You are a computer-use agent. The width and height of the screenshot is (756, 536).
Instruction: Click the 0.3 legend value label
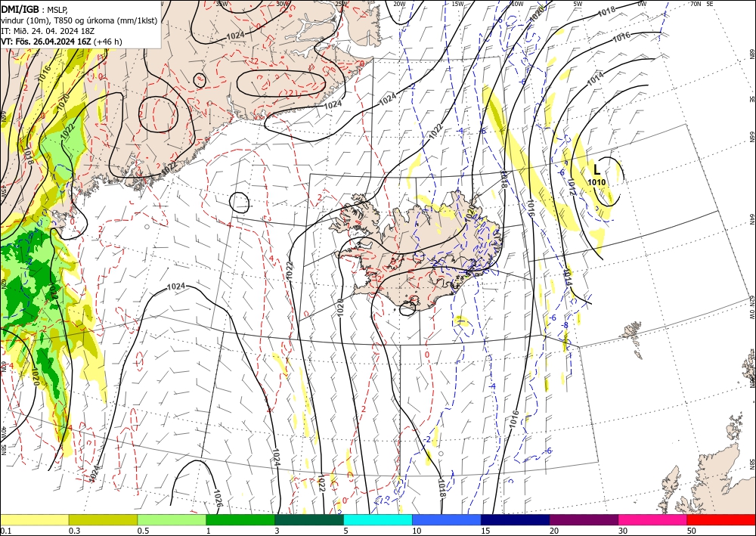point(74,531)
